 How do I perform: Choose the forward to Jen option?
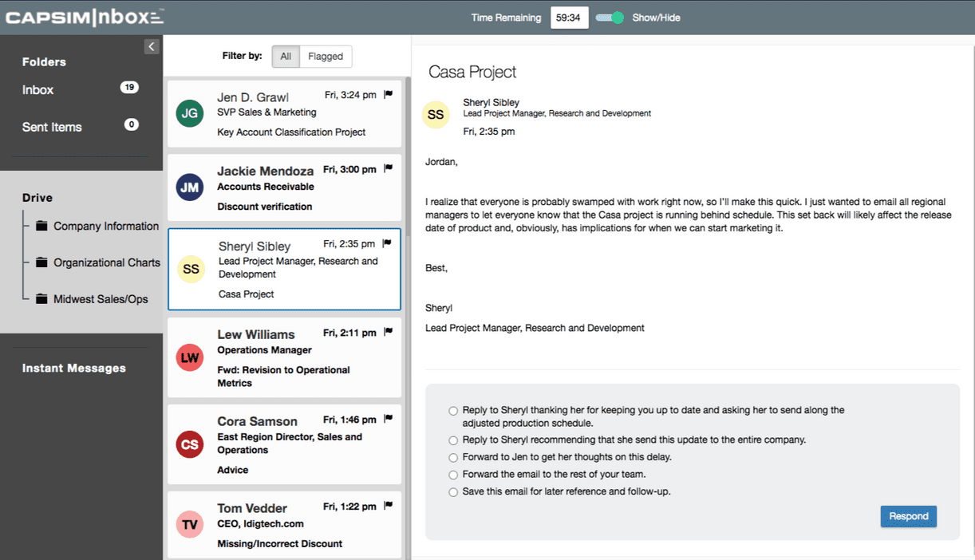click(x=453, y=455)
